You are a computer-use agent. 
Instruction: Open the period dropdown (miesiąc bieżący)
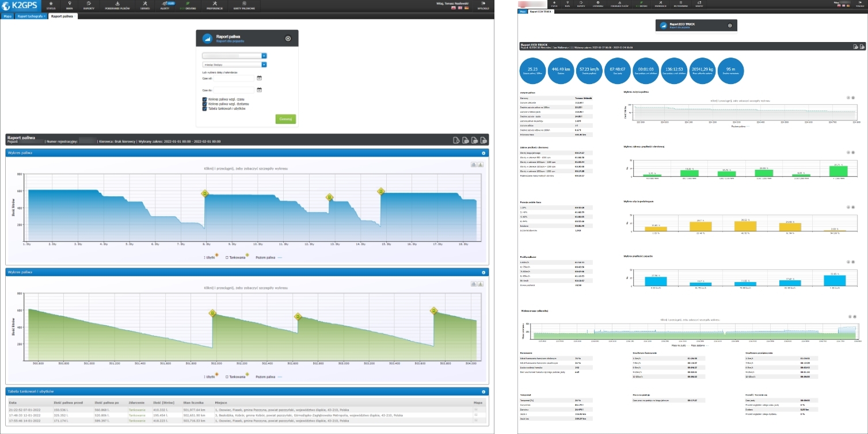coord(234,65)
